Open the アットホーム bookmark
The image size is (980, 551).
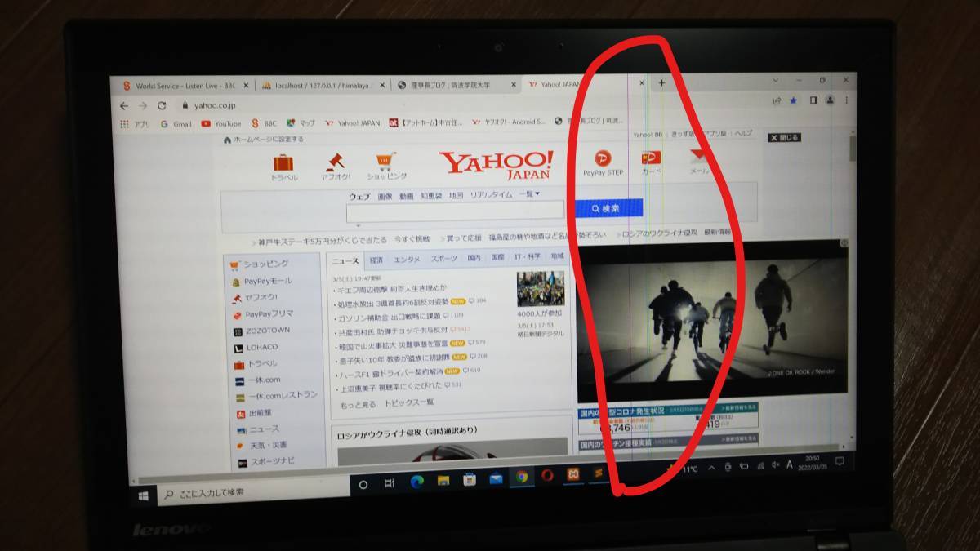[425, 122]
